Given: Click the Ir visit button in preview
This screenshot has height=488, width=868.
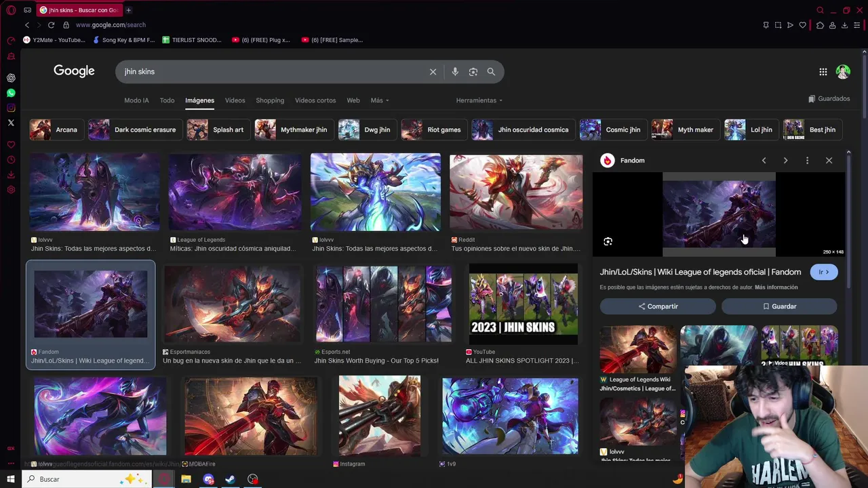Looking at the screenshot, I should pos(824,272).
